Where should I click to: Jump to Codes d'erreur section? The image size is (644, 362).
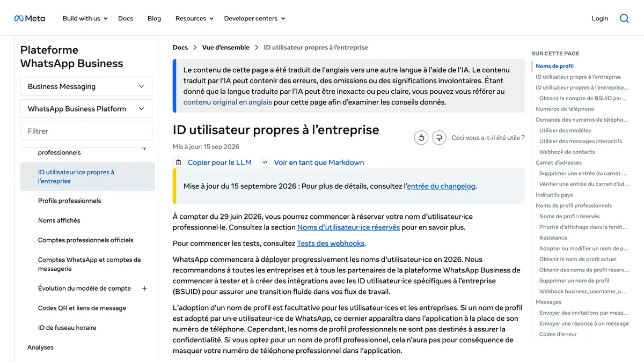(558, 334)
